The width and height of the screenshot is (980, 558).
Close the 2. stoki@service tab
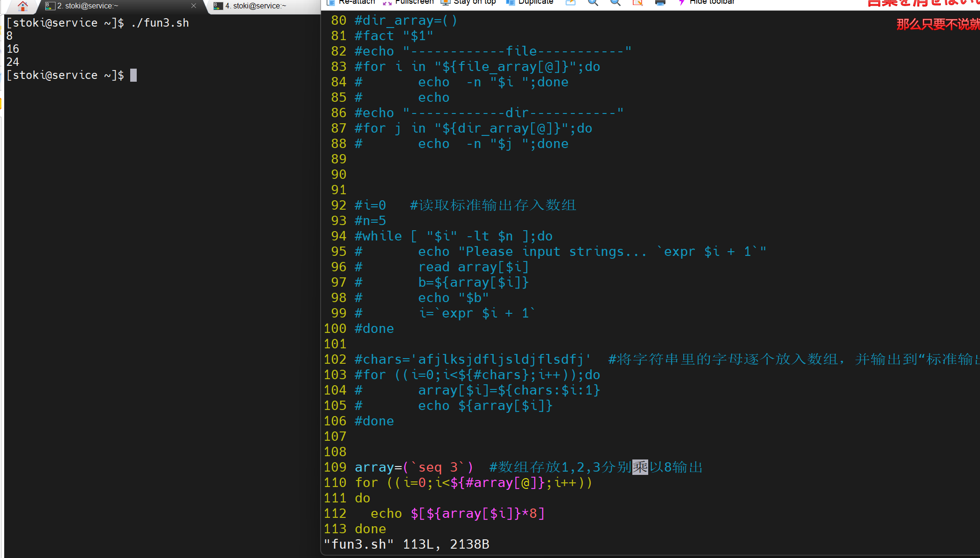[194, 6]
